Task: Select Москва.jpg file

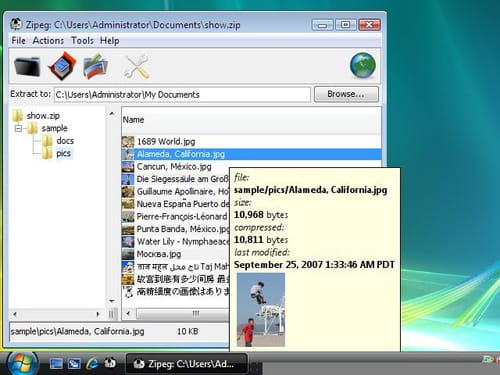Action: (175, 254)
